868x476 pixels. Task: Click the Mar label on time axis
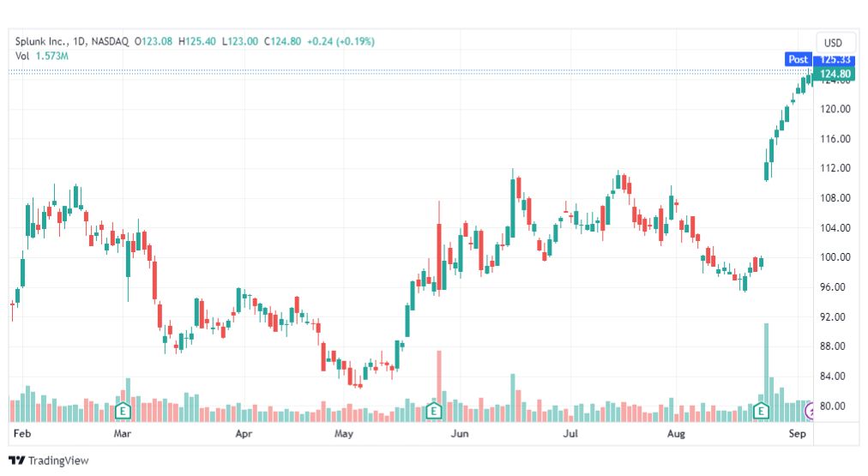pos(123,433)
